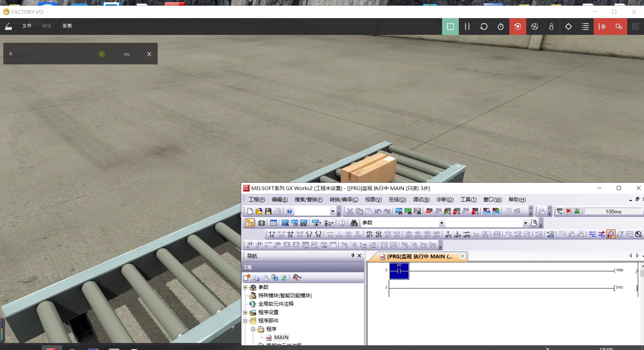
Task: Toggle the green force indicator for tag A
Action: pos(102,54)
